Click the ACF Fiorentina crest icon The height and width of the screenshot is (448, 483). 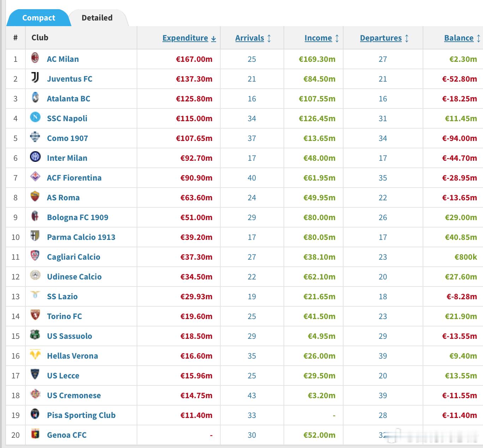point(35,176)
